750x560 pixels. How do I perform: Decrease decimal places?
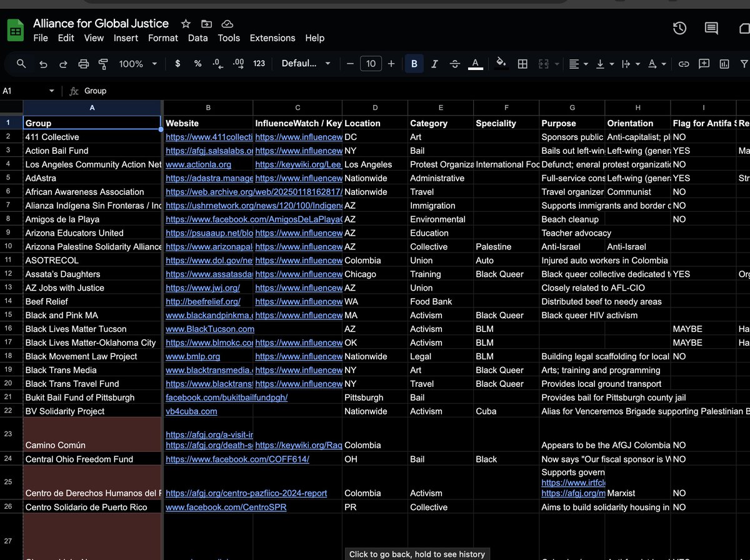(x=217, y=64)
